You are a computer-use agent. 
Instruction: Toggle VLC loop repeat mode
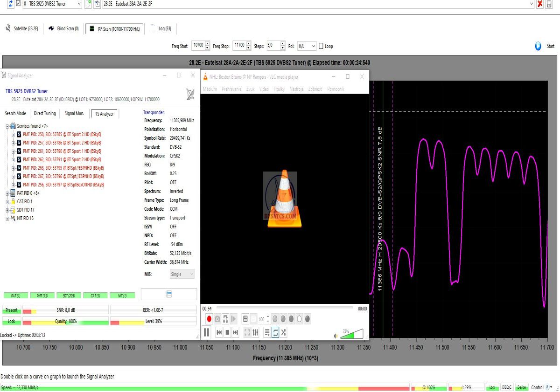point(275,332)
